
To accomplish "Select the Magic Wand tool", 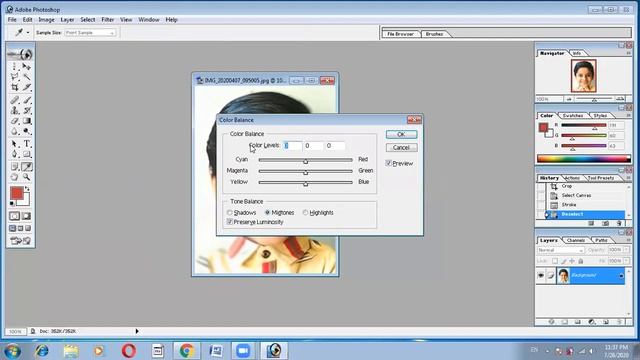I will click(27, 77).
